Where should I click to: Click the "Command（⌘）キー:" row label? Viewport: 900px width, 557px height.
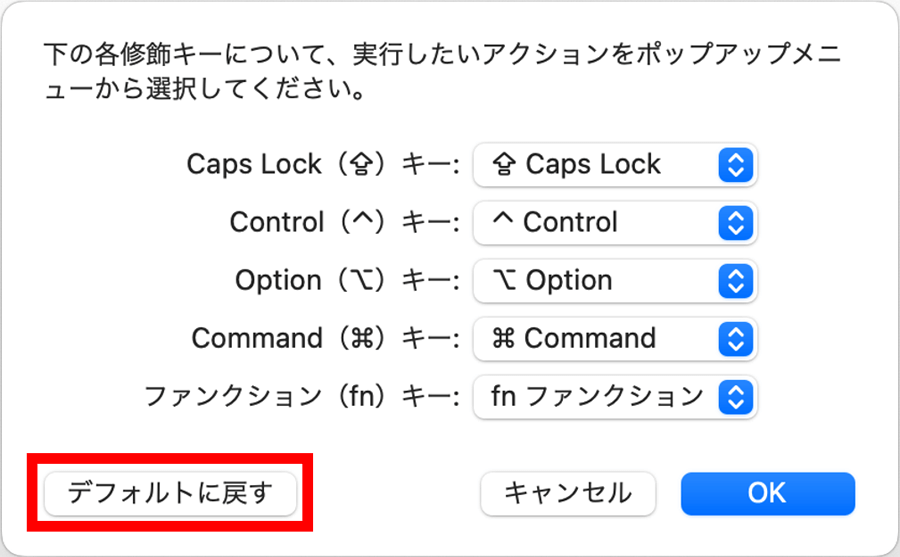(324, 339)
